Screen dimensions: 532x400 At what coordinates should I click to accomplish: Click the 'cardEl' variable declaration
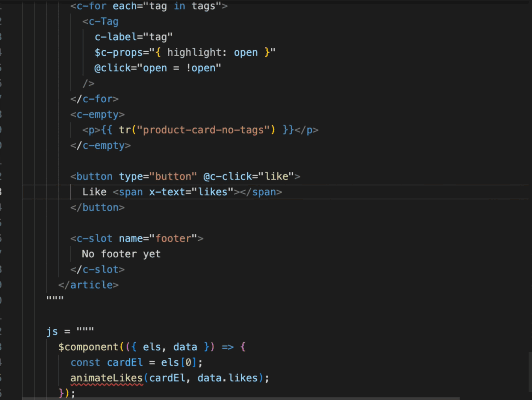(x=125, y=363)
